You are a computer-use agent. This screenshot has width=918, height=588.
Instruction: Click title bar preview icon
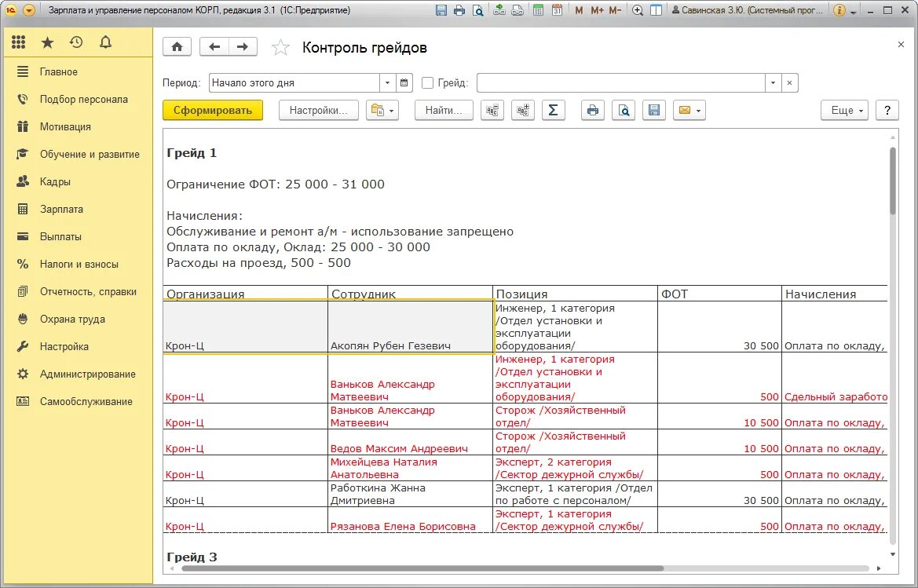coord(477,10)
